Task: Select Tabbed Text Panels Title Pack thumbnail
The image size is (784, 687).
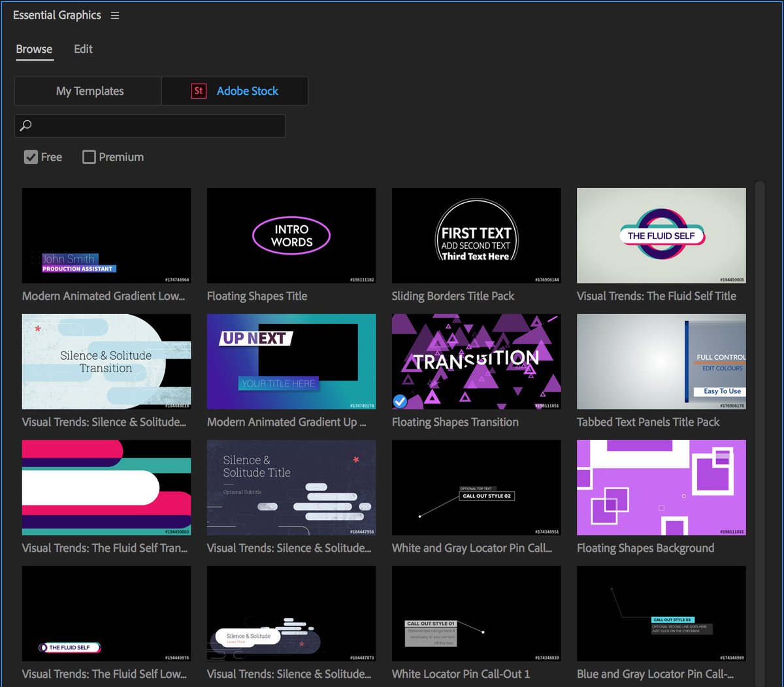Action: 661,362
